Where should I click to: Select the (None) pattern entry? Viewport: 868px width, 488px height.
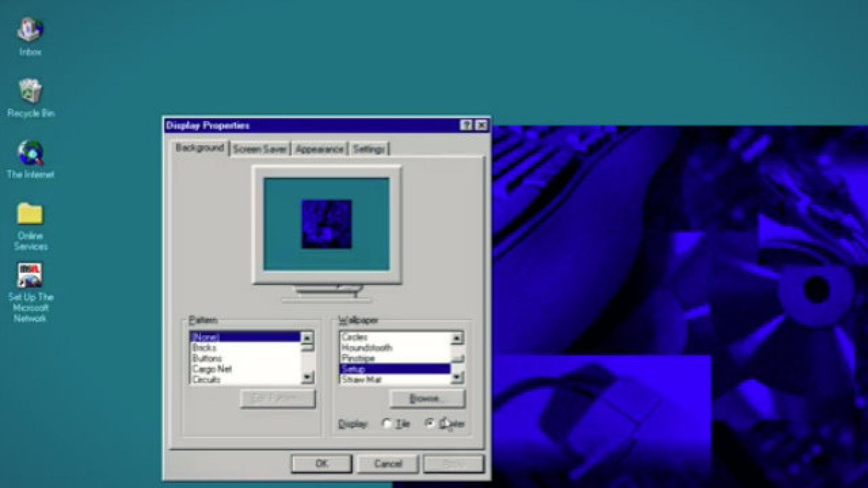pos(245,337)
